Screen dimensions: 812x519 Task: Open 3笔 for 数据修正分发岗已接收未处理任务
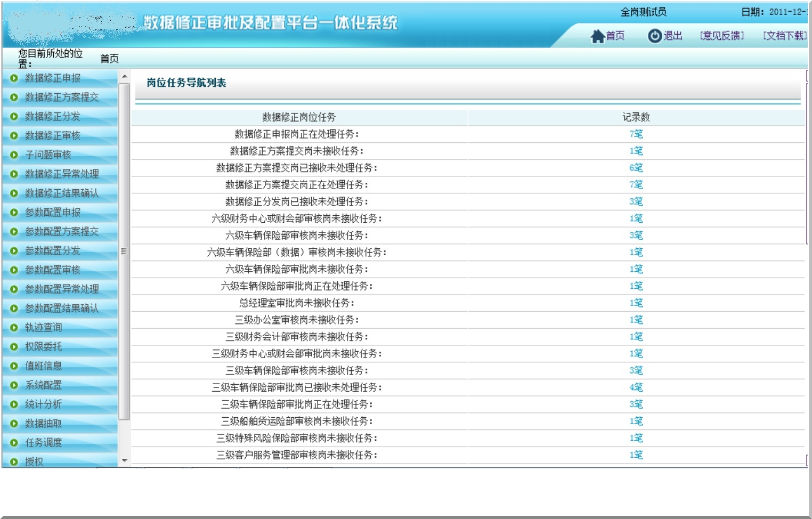[x=636, y=201]
